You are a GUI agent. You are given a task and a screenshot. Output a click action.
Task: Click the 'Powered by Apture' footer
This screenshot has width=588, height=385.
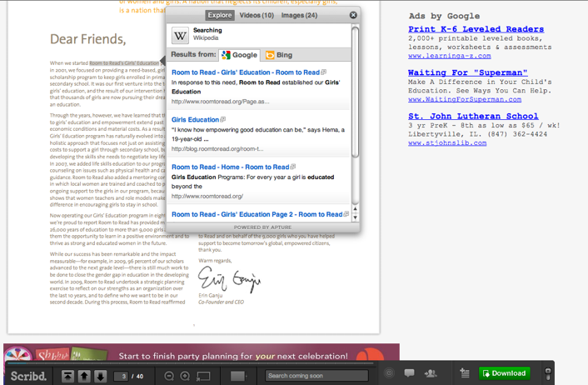tap(262, 227)
